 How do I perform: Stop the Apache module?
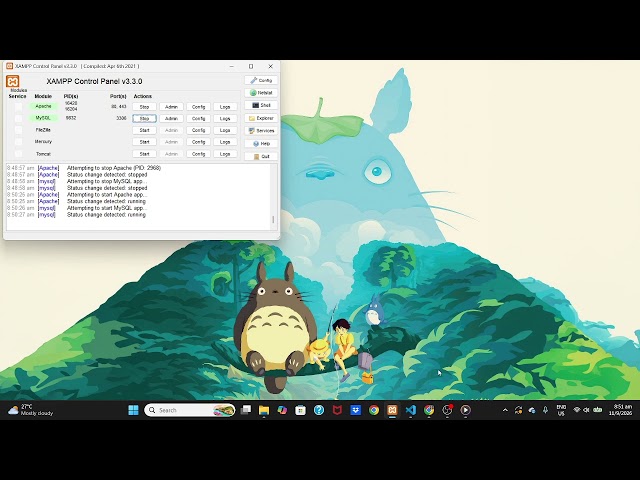(144, 107)
